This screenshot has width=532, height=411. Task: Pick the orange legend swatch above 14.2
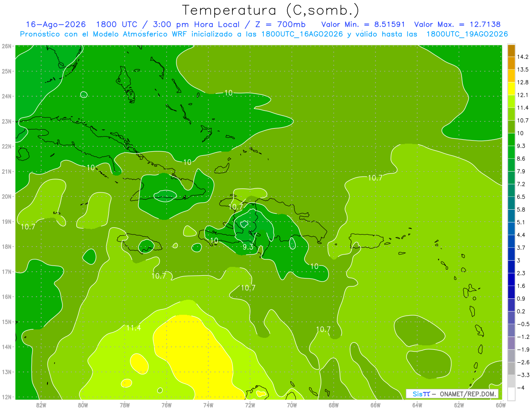coord(511,50)
